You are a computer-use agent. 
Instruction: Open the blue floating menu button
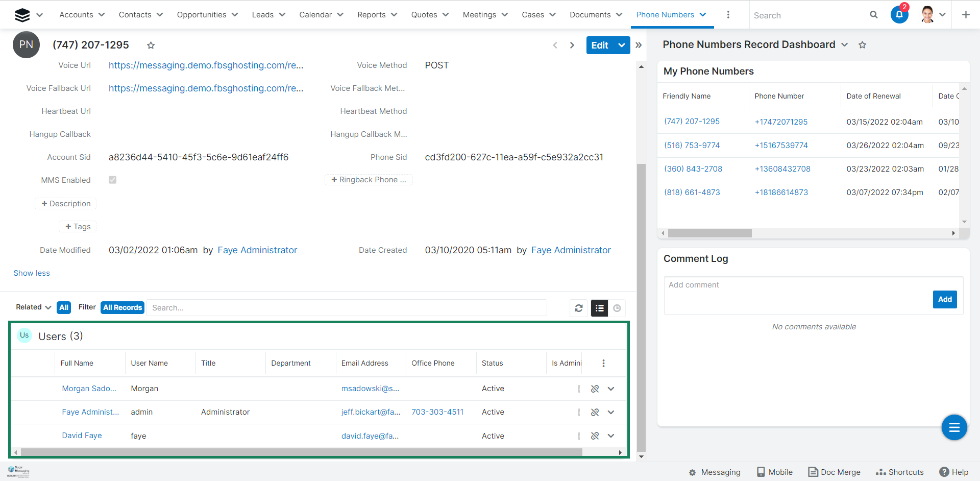coord(954,427)
